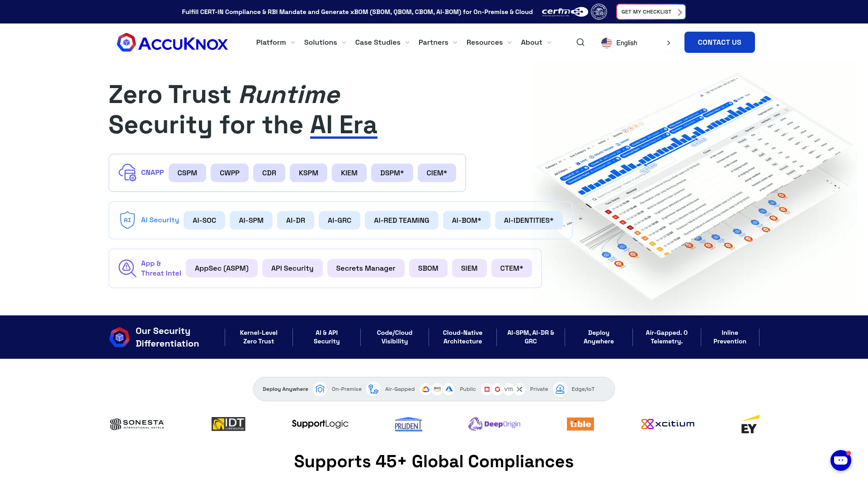The image size is (868, 488).
Task: Expand the Solutions menu
Action: (x=325, y=42)
